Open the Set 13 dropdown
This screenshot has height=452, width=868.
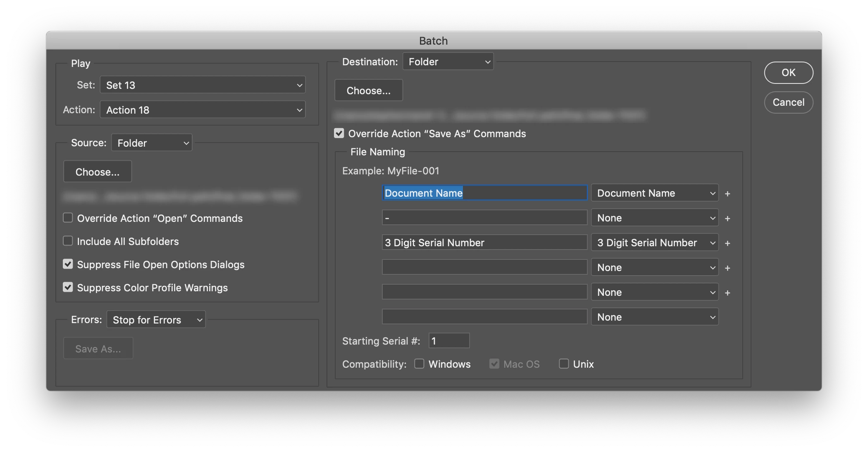tap(203, 85)
